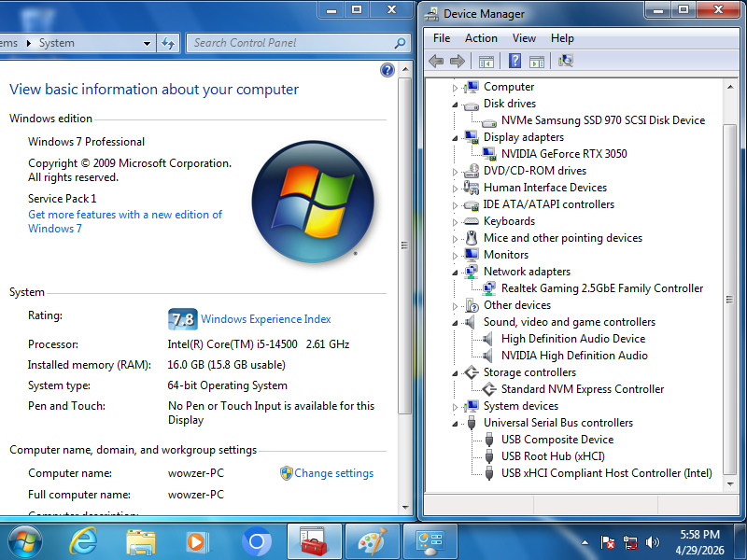Open Windows Media Player from taskbar

[x=197, y=542]
